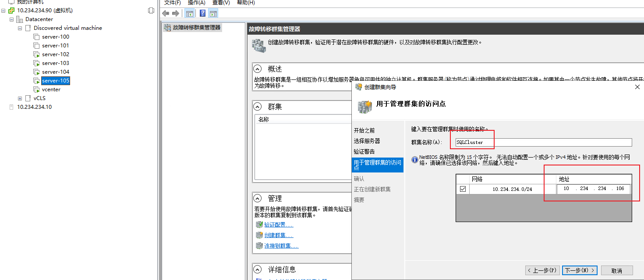Click the 下一步(N) button

coord(579,270)
